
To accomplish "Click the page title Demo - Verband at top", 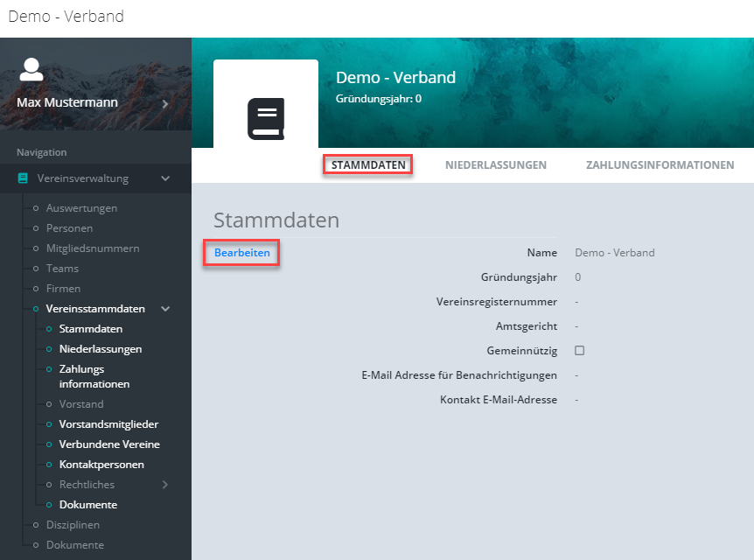I will 66,17.
